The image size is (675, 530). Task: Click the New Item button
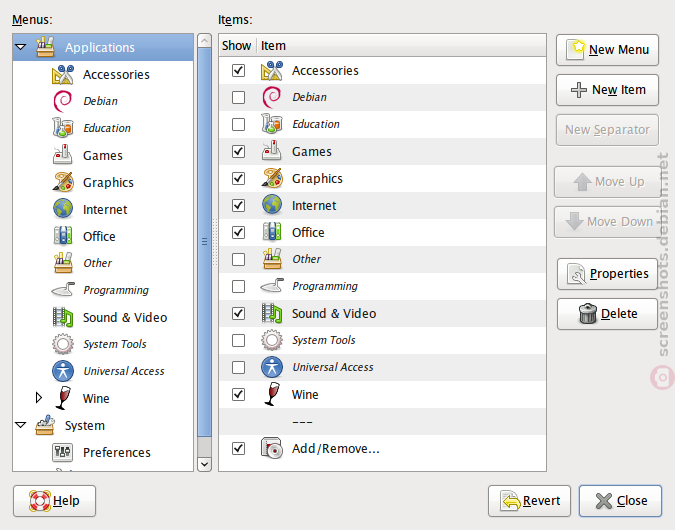(607, 90)
